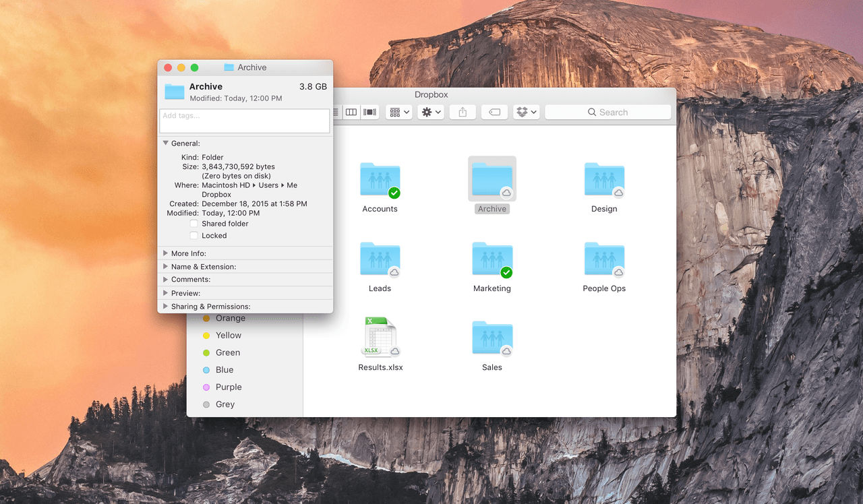
Task: Collapse the General section triangle
Action: click(165, 143)
